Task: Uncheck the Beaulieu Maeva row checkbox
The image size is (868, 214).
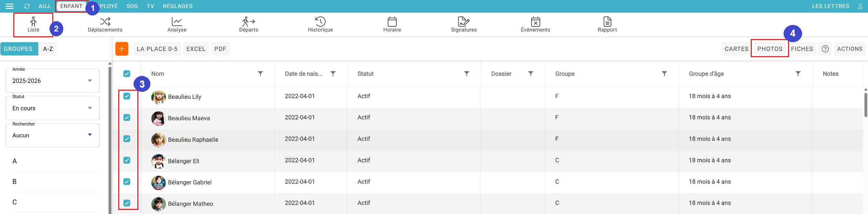Action: point(127,117)
